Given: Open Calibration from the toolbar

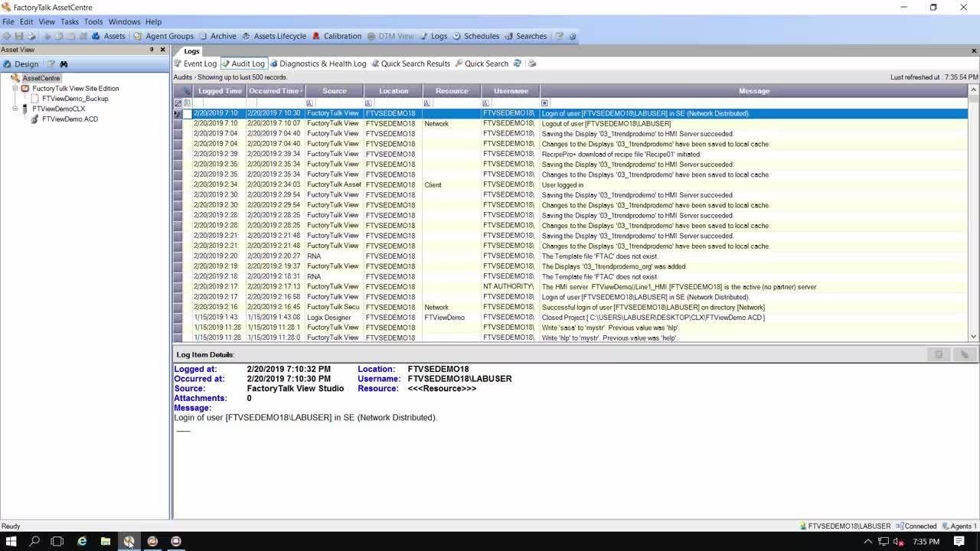Looking at the screenshot, I should (336, 36).
